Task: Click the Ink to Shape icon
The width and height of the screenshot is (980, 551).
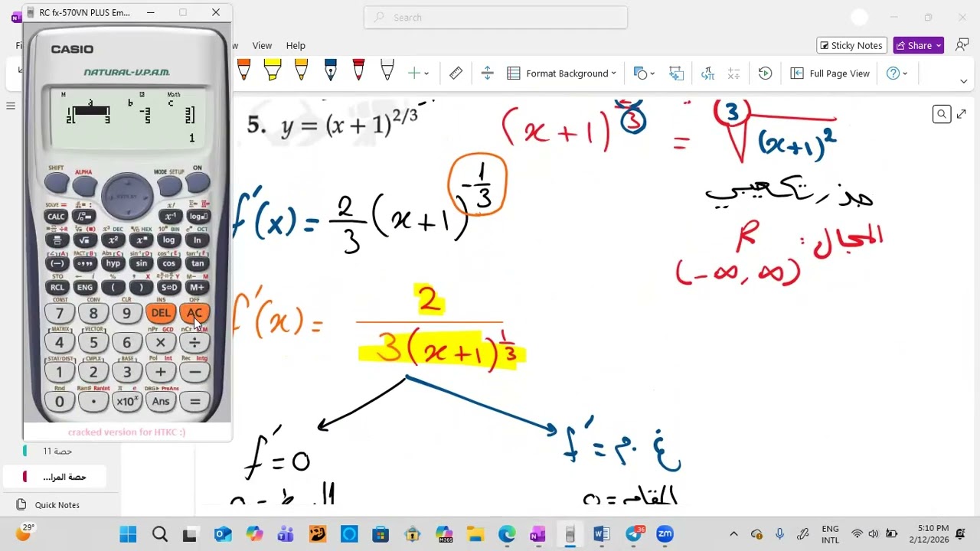Action: click(x=676, y=73)
